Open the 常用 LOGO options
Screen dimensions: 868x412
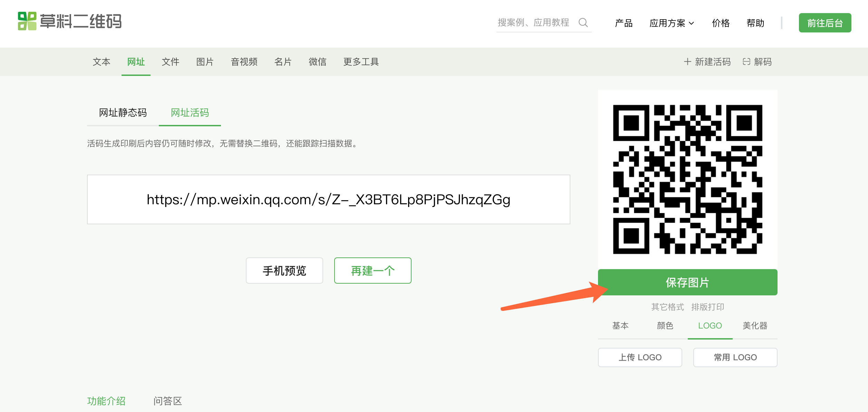click(x=735, y=357)
